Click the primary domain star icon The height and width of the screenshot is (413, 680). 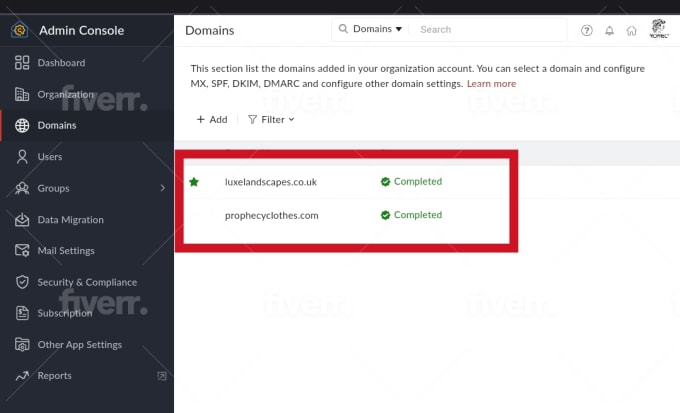194,182
